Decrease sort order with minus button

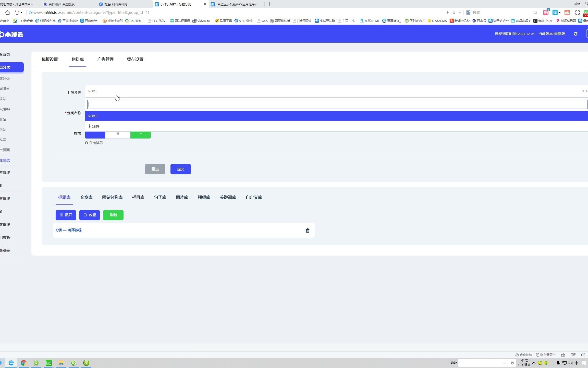pyautogui.click(x=95, y=135)
